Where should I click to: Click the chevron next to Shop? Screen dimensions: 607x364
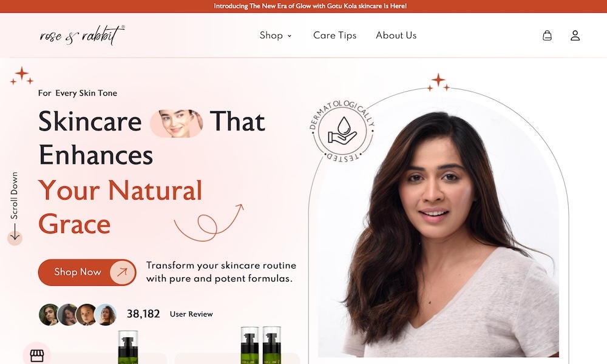click(289, 36)
